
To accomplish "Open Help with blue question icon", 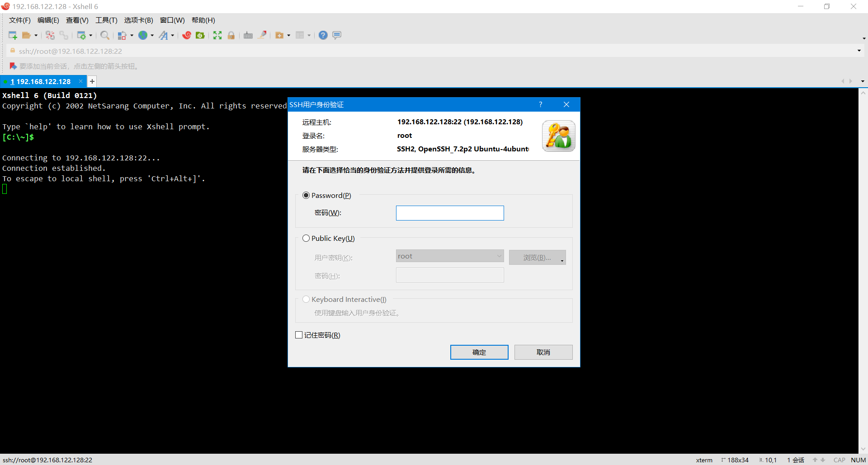I will [x=323, y=35].
